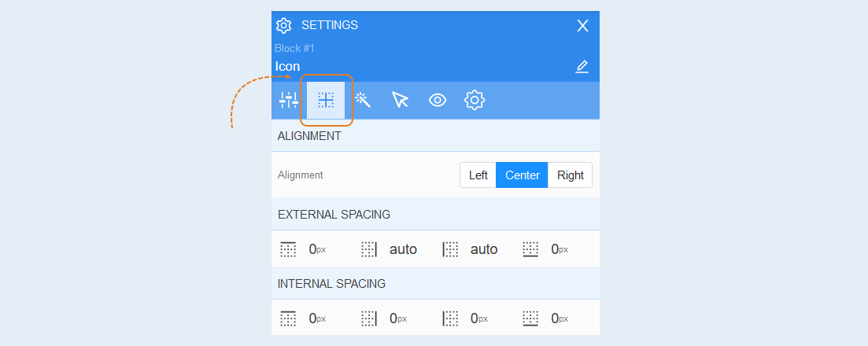Set alignment to Center
This screenshot has height=346, width=868.
522,175
